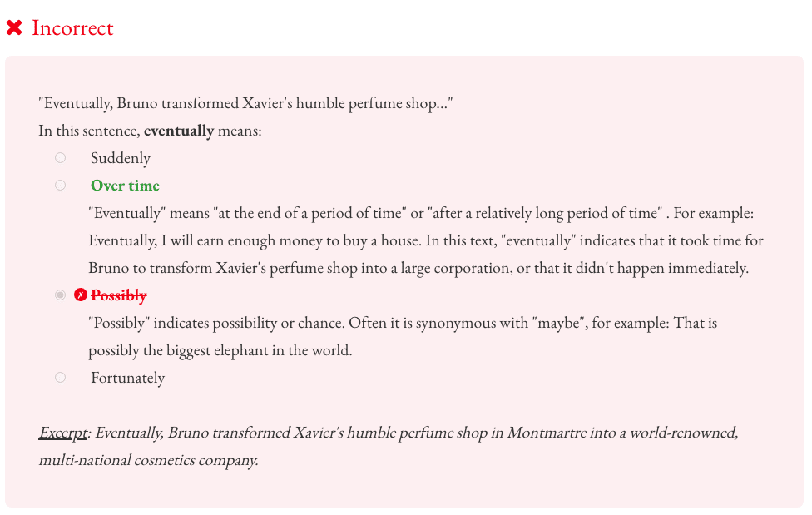This screenshot has height=515, width=812.
Task: Select the Suddenly radio button
Action: pyautogui.click(x=60, y=158)
